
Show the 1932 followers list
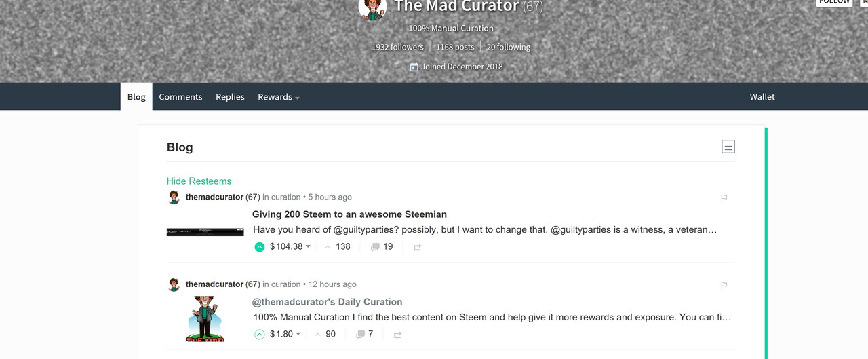pyautogui.click(x=397, y=47)
